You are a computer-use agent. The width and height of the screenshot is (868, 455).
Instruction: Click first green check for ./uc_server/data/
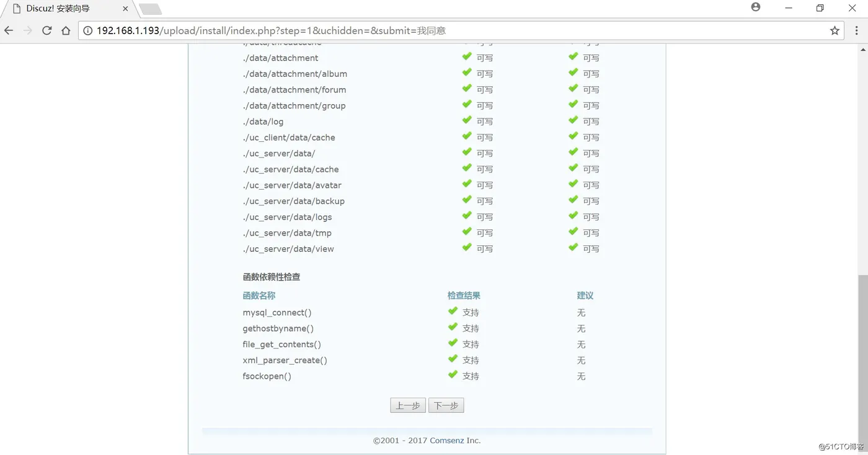[467, 152]
